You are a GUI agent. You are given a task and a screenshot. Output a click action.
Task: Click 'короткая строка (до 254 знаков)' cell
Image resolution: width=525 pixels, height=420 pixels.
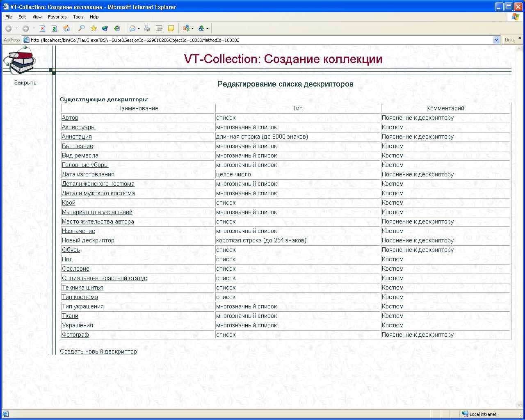pos(298,240)
